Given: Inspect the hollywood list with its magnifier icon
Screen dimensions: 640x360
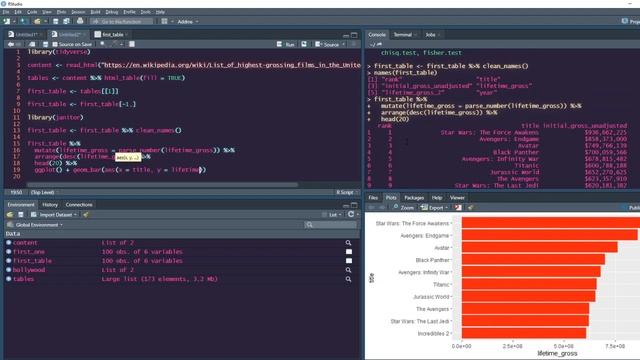Looking at the screenshot, I should [x=348, y=270].
